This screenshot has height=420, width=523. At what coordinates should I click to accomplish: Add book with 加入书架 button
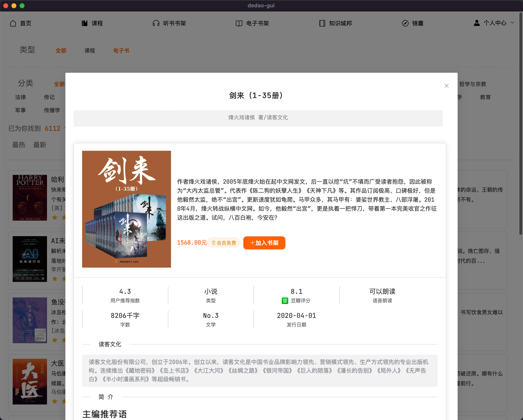(x=264, y=243)
